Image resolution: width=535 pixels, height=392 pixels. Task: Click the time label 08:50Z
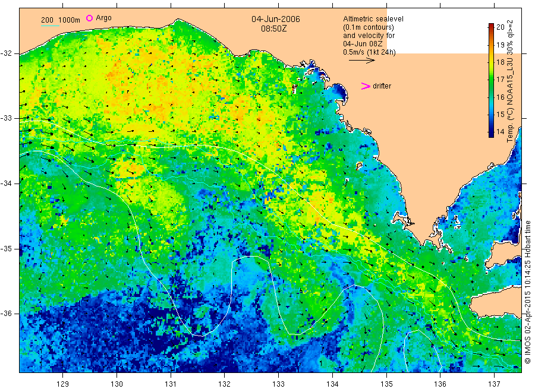pos(273,29)
